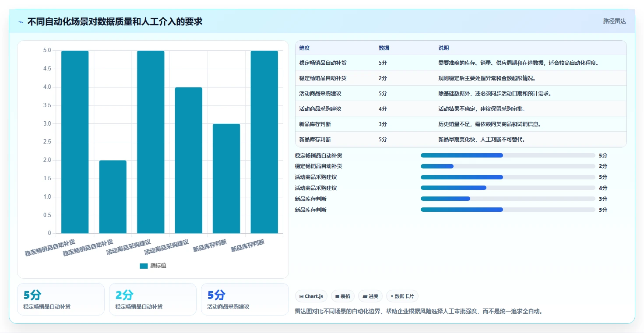This screenshot has width=644, height=333.
Task: Click the 4分 progress bar for 活动商品采购建议
Action: coord(508,188)
